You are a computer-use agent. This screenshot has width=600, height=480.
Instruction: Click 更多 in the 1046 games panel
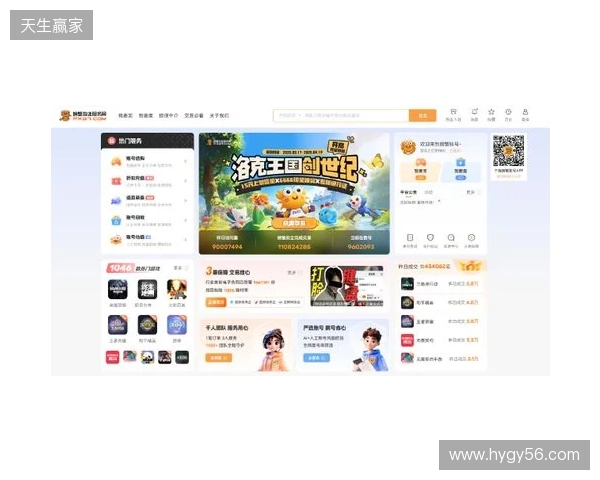(180, 268)
